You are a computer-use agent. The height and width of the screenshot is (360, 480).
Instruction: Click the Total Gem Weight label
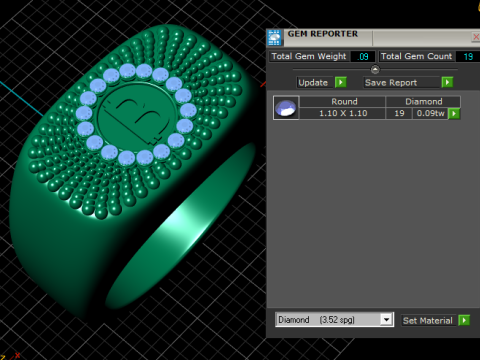point(309,56)
